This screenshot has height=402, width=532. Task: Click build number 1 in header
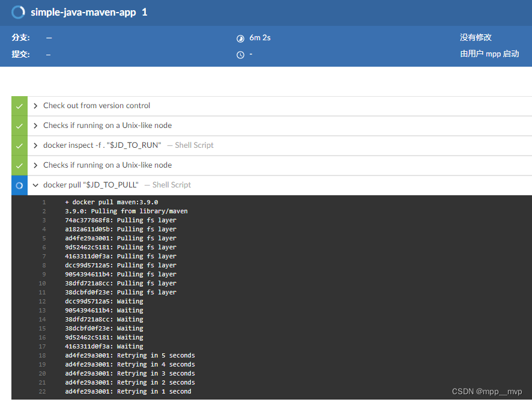click(145, 12)
